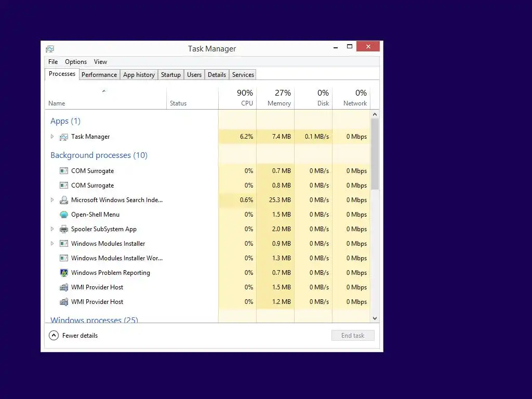Click the 1.3 MB memory value

click(x=281, y=258)
